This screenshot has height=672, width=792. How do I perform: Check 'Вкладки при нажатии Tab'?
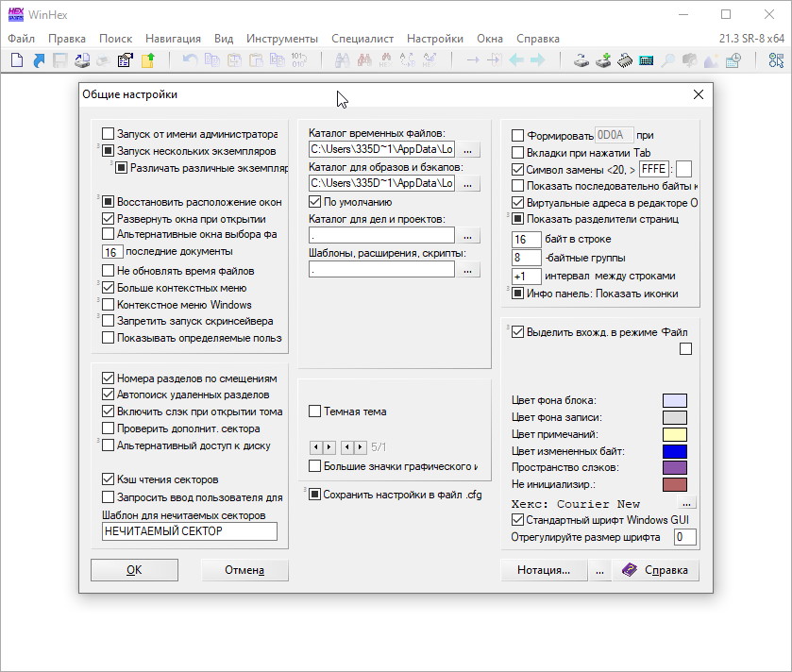517,153
